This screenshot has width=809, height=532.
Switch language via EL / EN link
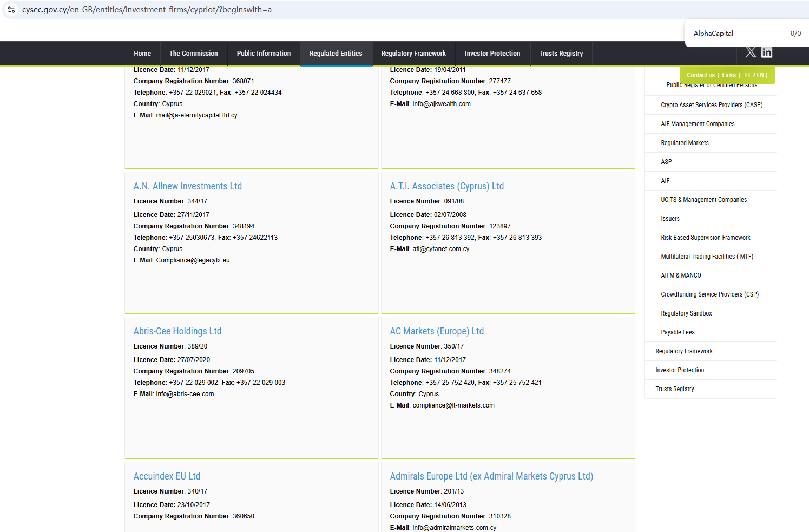(x=754, y=75)
